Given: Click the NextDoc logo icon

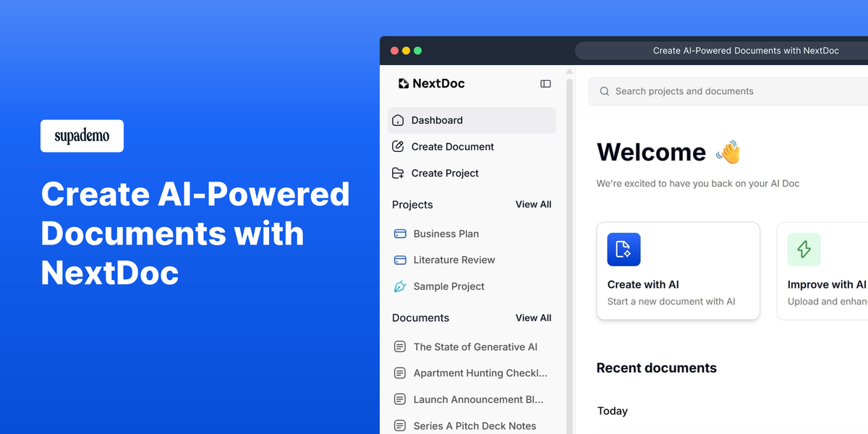Looking at the screenshot, I should point(403,83).
